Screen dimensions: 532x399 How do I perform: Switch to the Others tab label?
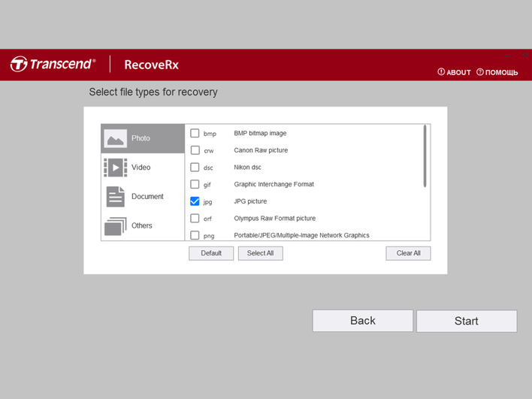(142, 225)
